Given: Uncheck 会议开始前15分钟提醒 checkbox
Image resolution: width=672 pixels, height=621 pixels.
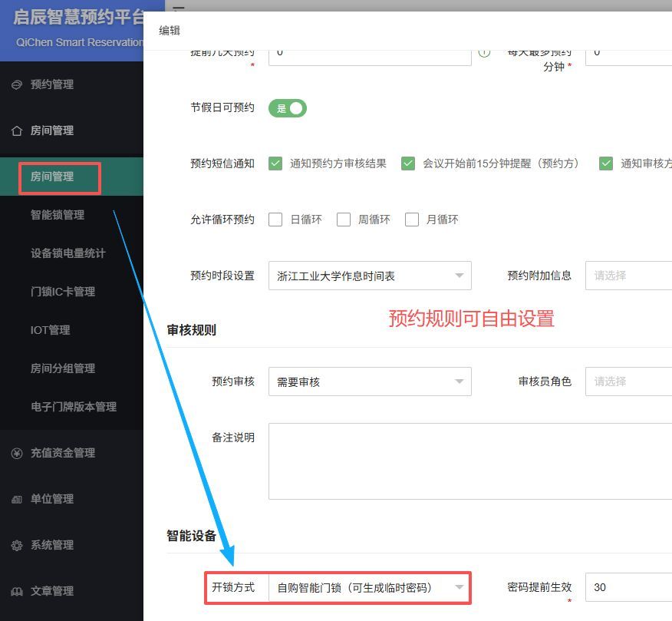Looking at the screenshot, I should (x=408, y=164).
